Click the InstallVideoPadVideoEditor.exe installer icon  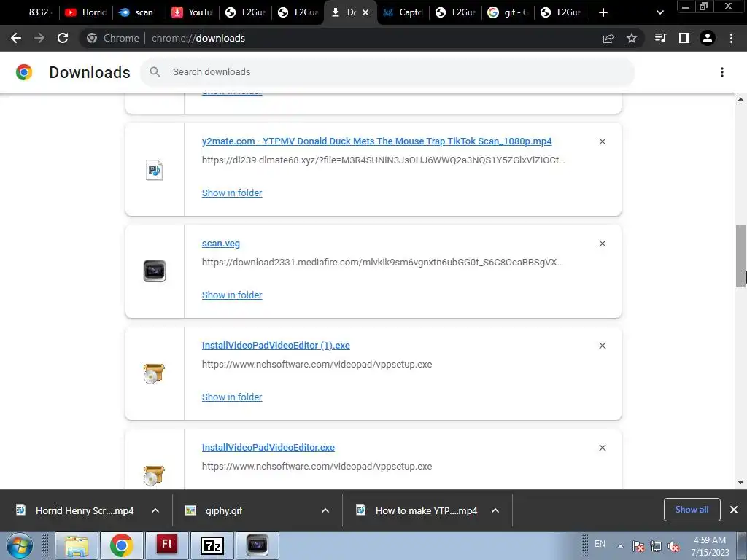[154, 475]
